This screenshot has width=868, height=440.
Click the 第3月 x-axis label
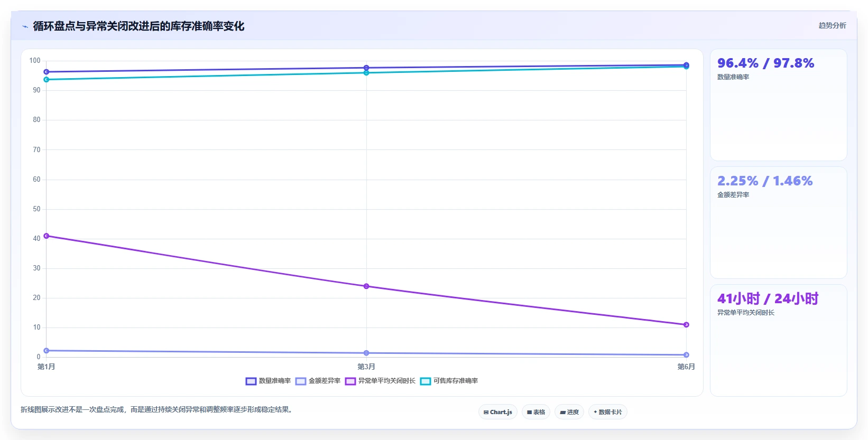[x=366, y=367]
